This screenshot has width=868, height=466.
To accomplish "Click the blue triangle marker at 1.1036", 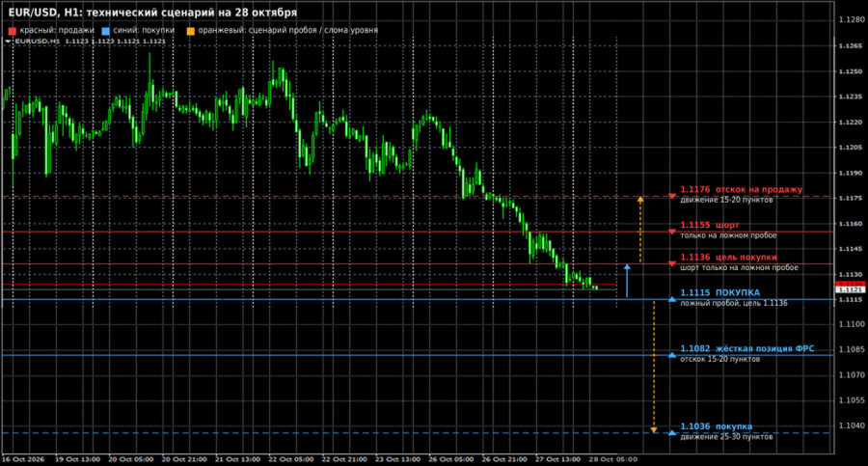I will [672, 433].
